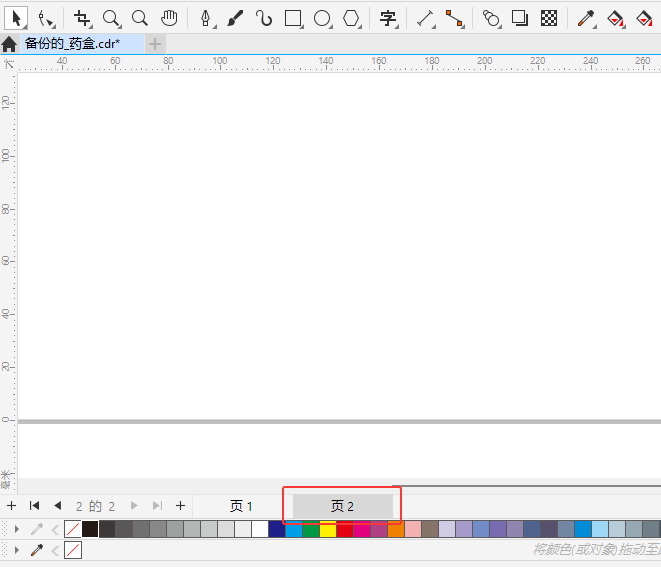Move the upper color palette left with its chevron
The image size is (661, 567).
pos(55,529)
